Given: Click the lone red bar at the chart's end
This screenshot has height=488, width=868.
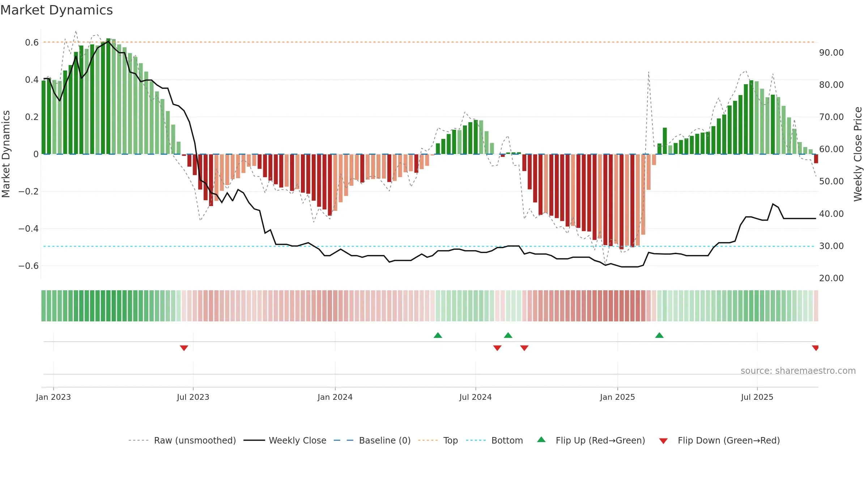Looking at the screenshot, I should coord(816,159).
